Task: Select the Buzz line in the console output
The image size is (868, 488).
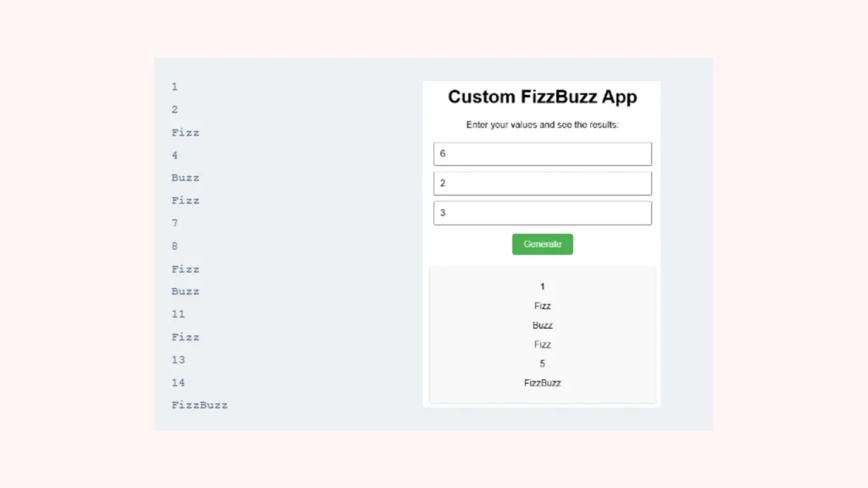Action: point(186,178)
